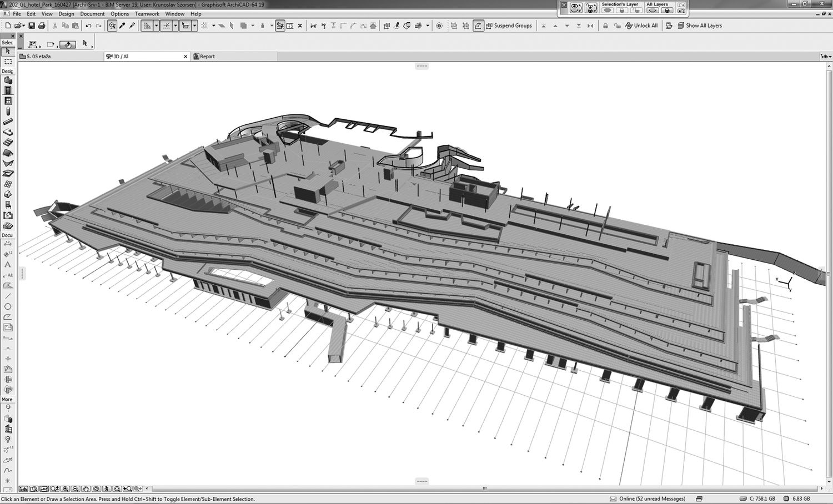Expand the More section in the toolbox
This screenshot has height=504, width=833.
7,399
